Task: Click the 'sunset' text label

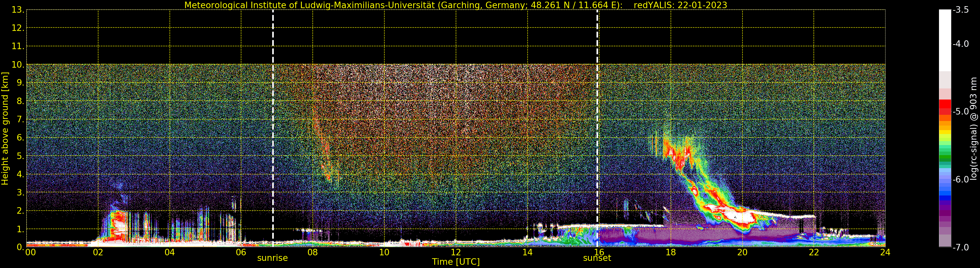Action: coord(597,258)
